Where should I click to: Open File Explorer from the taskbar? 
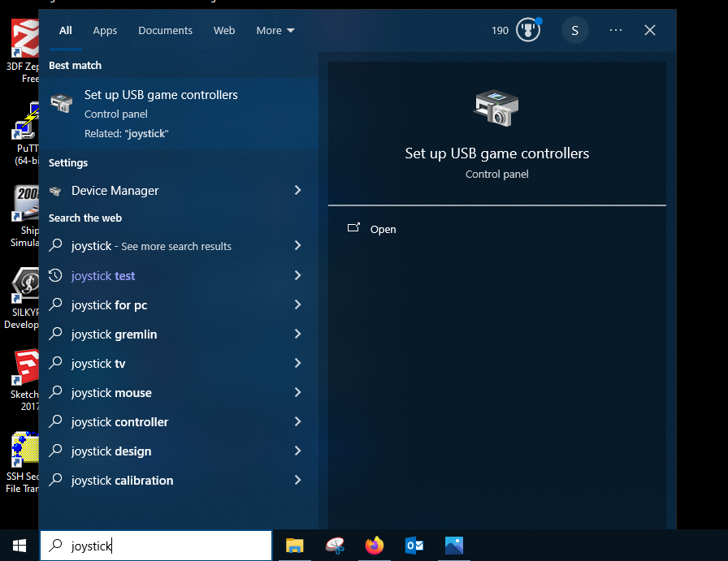[x=295, y=546]
